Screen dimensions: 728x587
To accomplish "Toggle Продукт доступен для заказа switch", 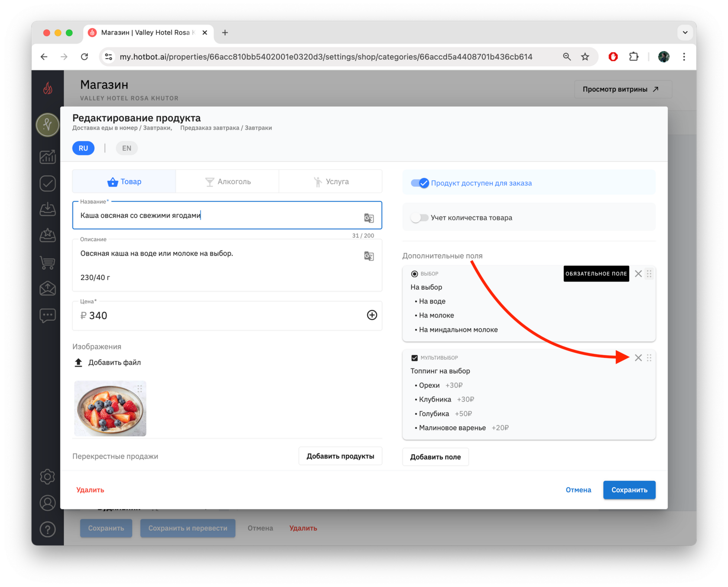I will click(419, 183).
